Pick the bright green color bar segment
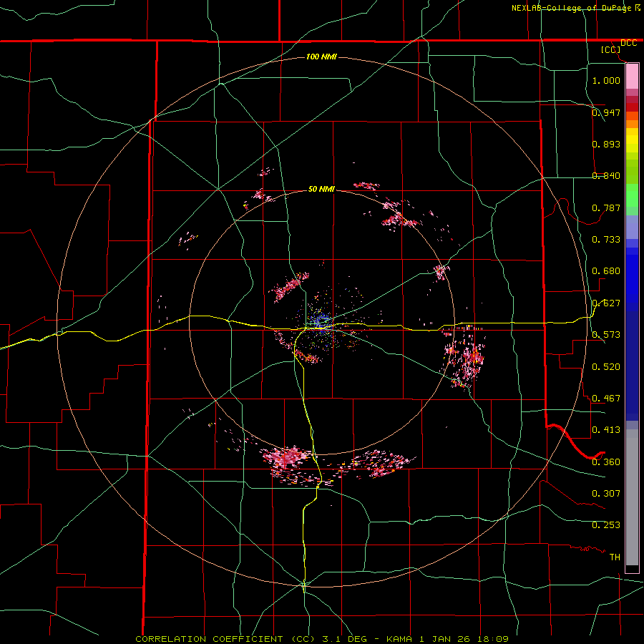 tap(632, 195)
